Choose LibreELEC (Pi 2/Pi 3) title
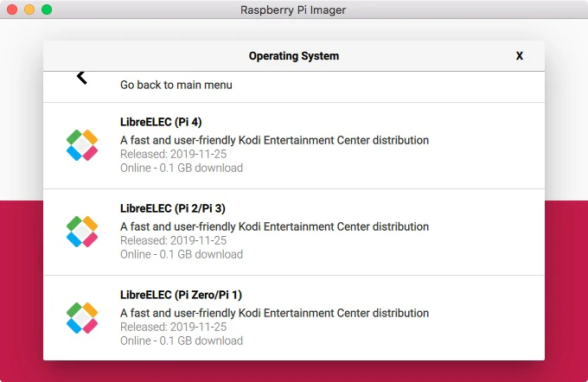This screenshot has width=588, height=382. 172,208
